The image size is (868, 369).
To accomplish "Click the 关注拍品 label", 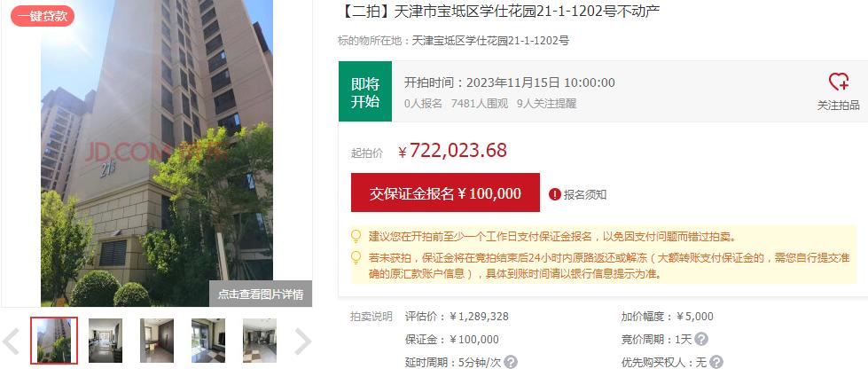I will pos(838,106).
